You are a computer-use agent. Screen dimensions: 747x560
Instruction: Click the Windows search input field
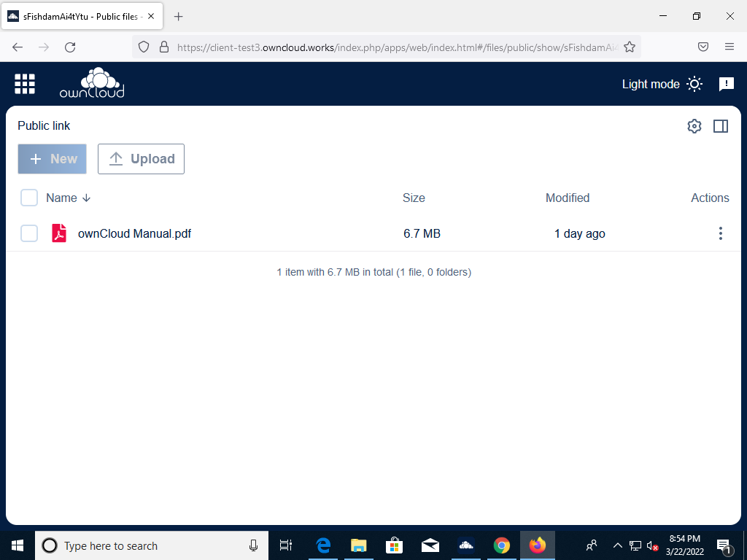pos(146,545)
